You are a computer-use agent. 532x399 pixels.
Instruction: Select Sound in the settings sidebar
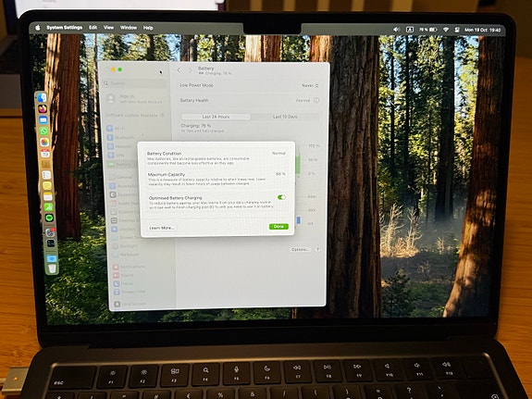point(124,275)
